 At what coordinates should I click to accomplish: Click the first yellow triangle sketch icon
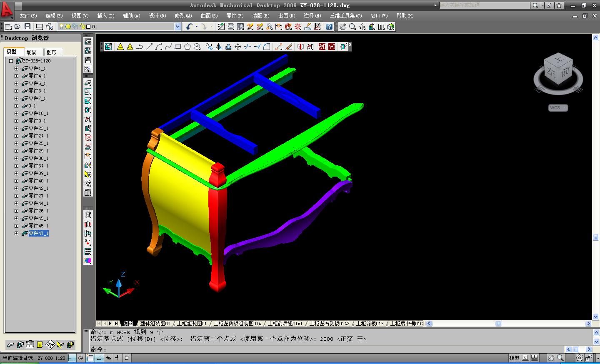(x=120, y=47)
